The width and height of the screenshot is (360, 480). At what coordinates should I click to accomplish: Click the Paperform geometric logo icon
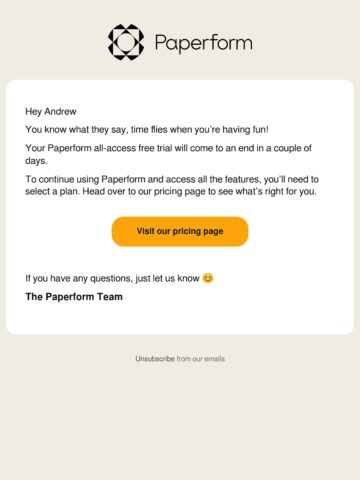point(126,42)
